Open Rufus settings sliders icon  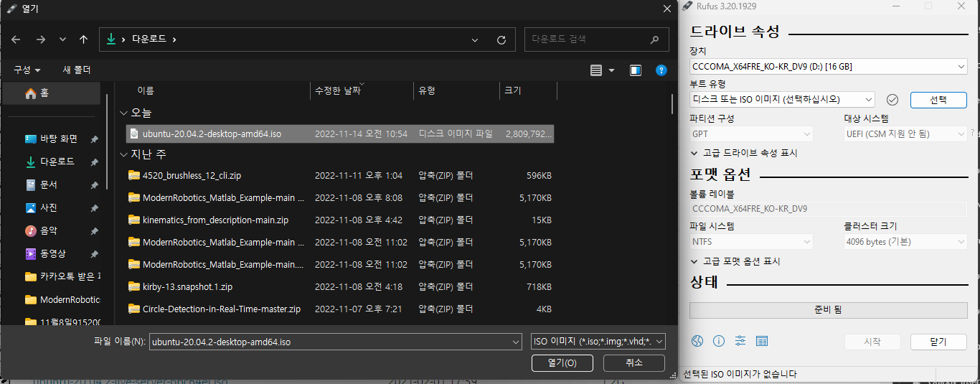740,341
